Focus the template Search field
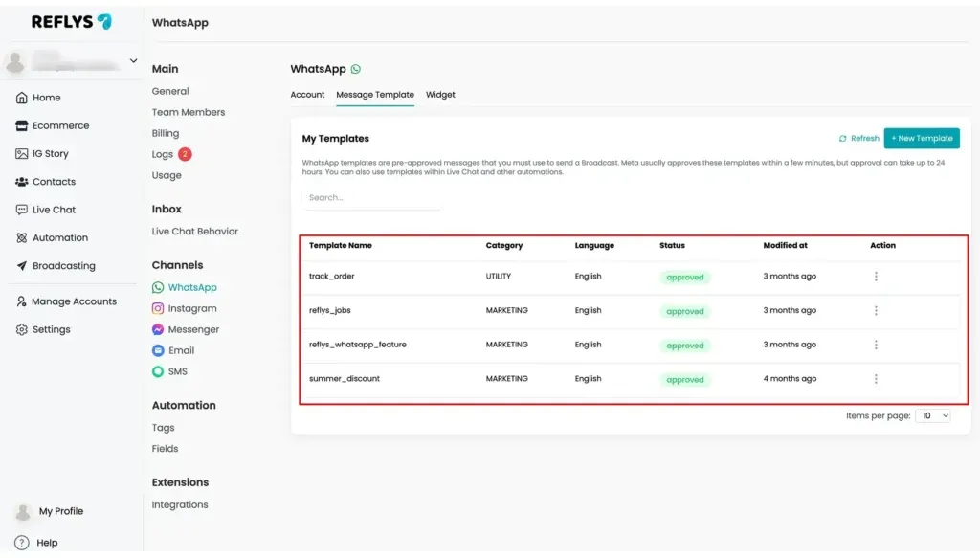Image resolution: width=980 pixels, height=558 pixels. (371, 197)
